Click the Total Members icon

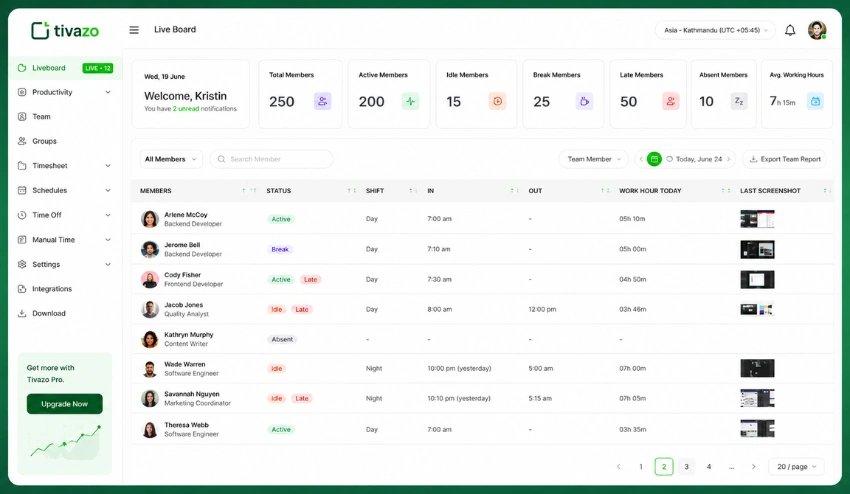point(323,101)
